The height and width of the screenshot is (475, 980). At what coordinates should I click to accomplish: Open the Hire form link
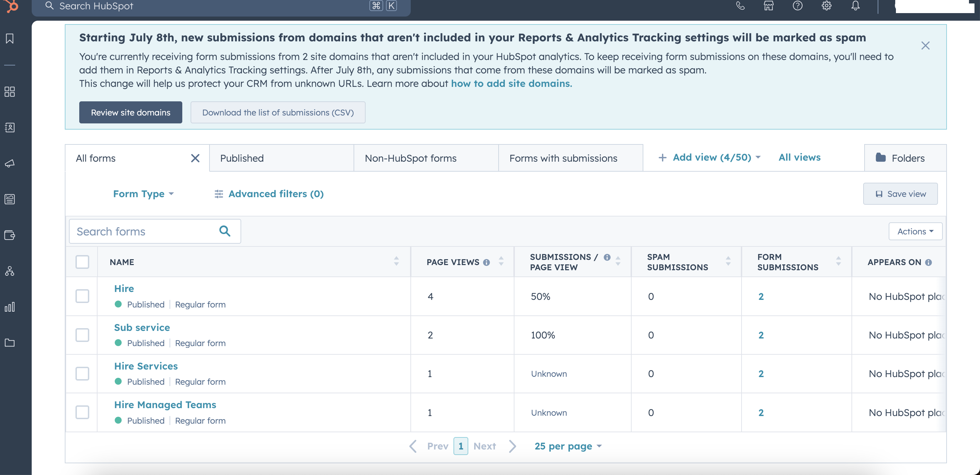coord(124,289)
